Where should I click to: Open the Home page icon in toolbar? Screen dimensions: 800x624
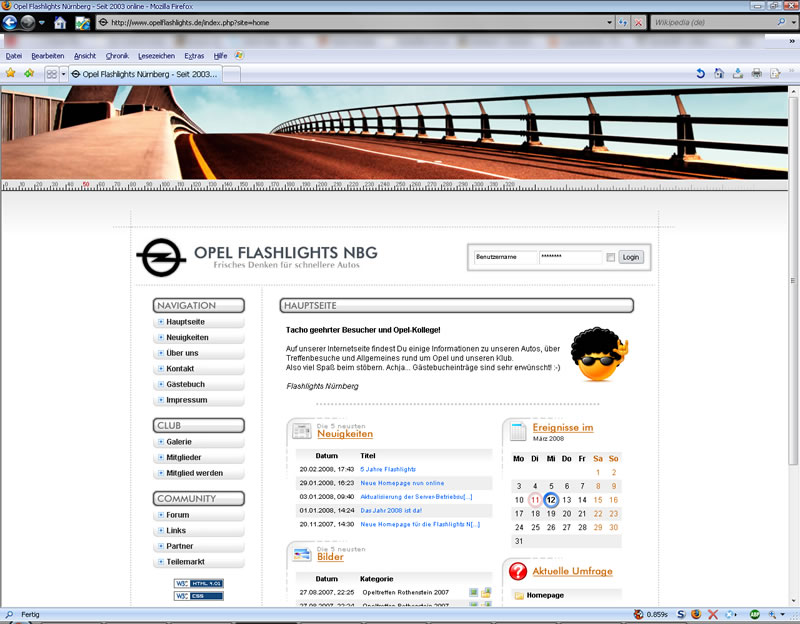click(60, 22)
